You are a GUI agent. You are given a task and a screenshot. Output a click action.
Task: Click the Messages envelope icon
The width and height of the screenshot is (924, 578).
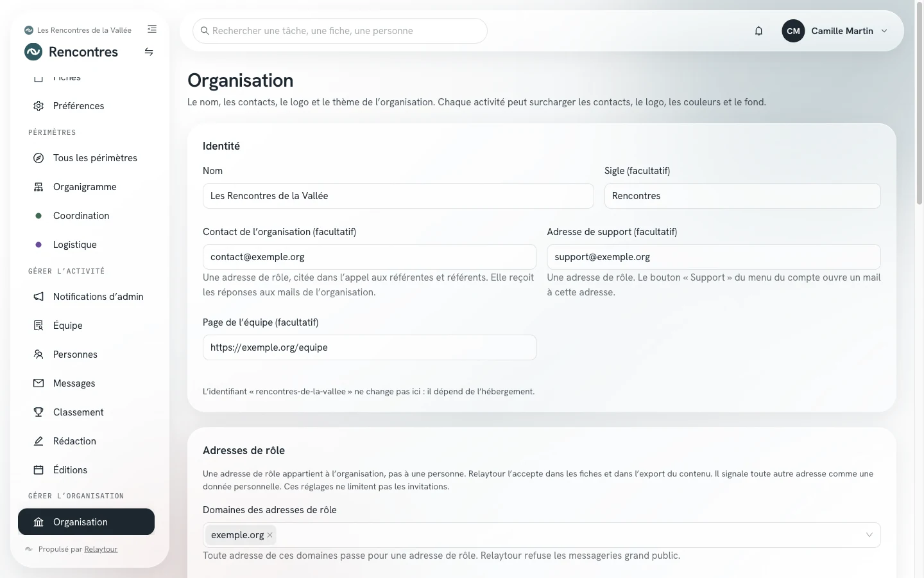38,383
